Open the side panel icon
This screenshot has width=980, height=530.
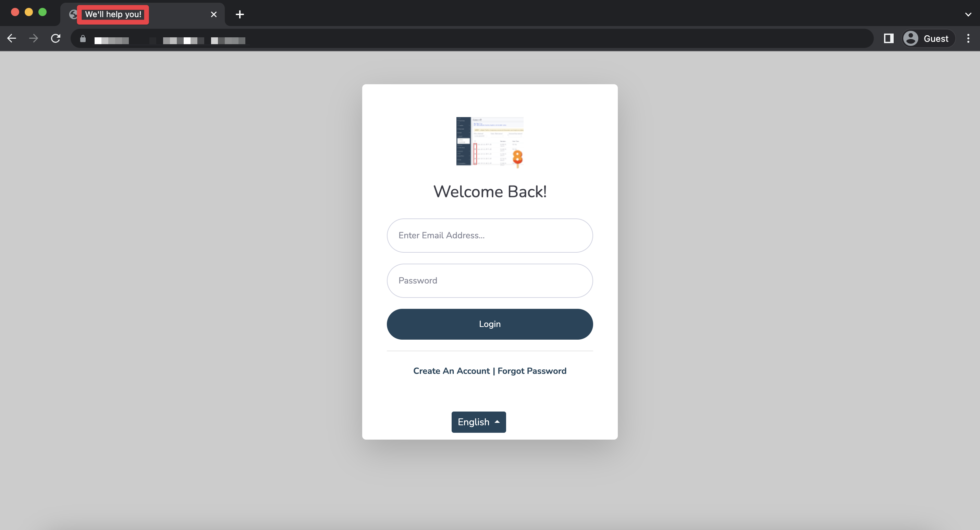pos(888,38)
